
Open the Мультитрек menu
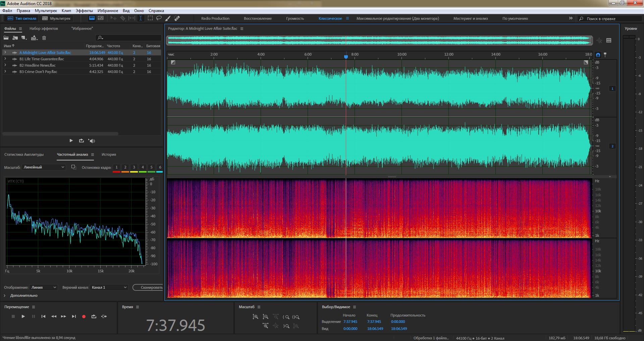(x=46, y=11)
